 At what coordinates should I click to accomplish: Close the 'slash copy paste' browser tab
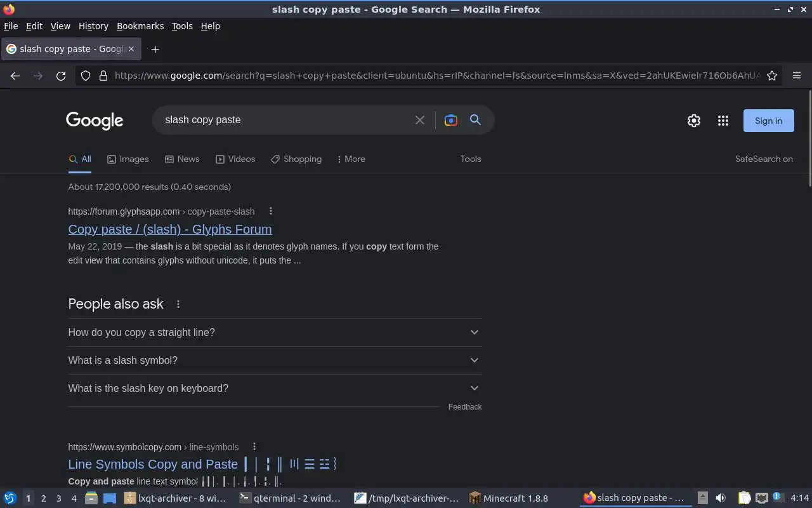pos(131,49)
